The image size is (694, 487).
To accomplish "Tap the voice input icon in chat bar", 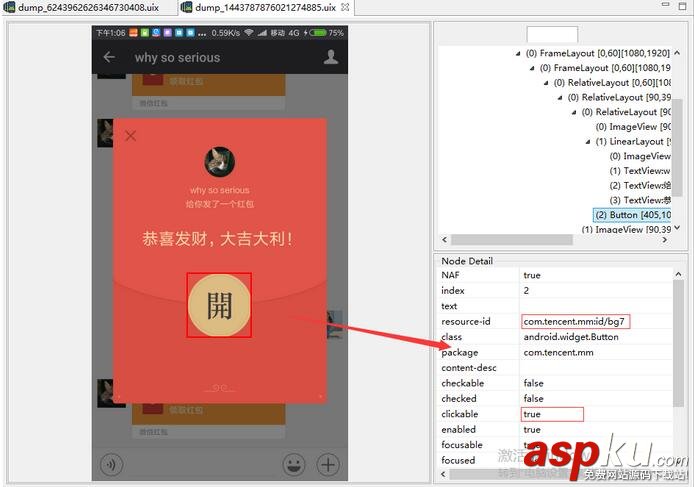I will point(111,464).
